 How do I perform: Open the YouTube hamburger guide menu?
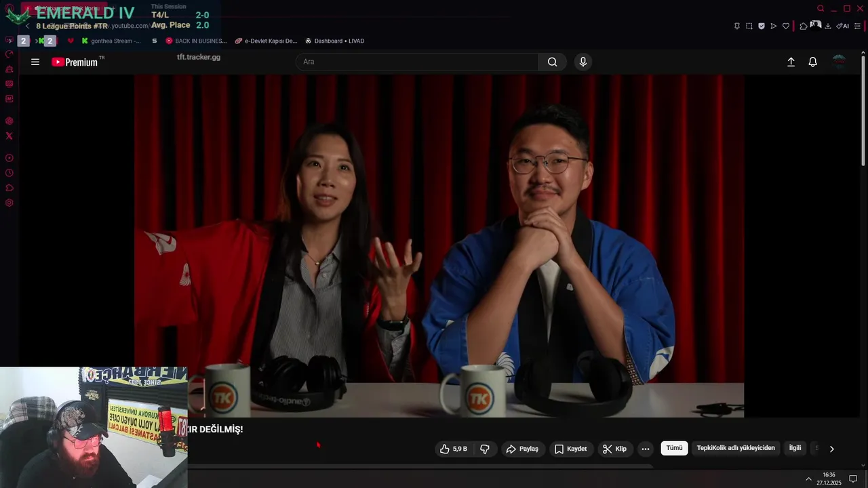(35, 62)
